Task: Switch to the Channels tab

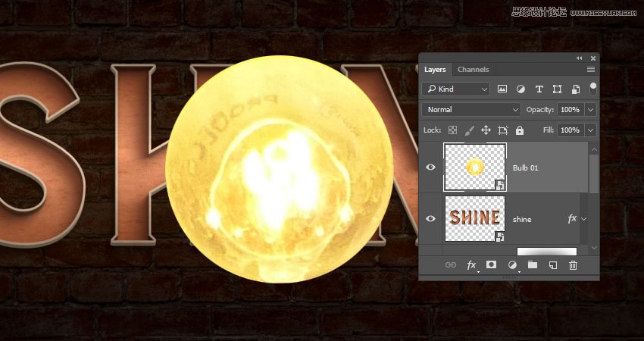Action: pos(473,70)
